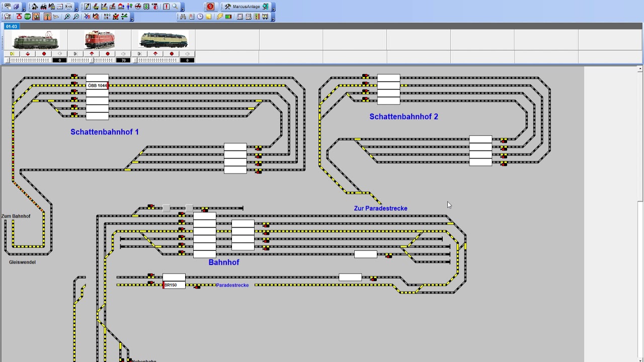Click speed slider of green electric locomotive
The width and height of the screenshot is (644, 362).
(28, 60)
